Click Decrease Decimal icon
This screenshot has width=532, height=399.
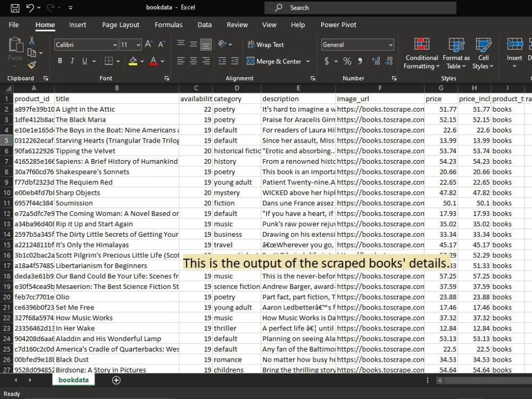click(389, 61)
